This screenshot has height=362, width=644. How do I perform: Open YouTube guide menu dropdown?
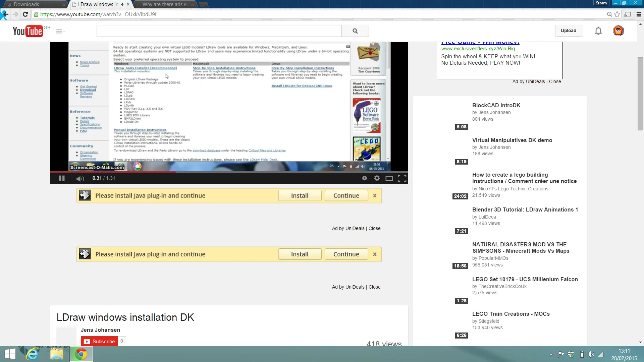60,31
